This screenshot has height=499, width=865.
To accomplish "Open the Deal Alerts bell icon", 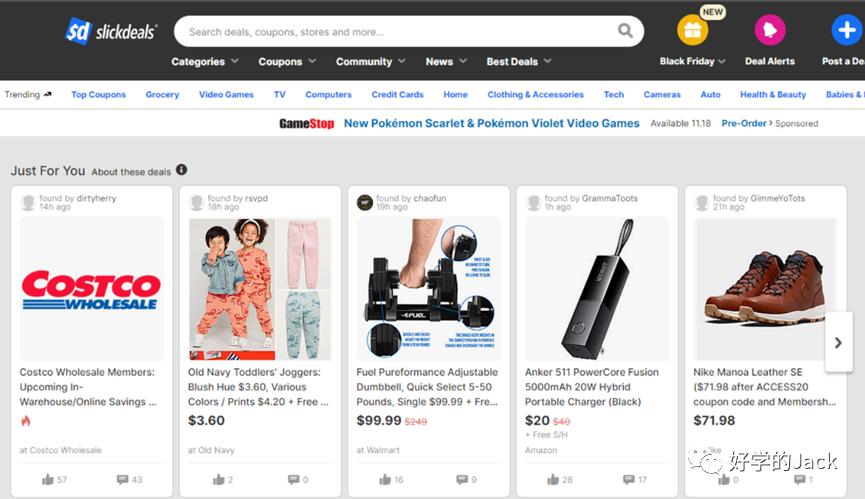I will tap(769, 30).
